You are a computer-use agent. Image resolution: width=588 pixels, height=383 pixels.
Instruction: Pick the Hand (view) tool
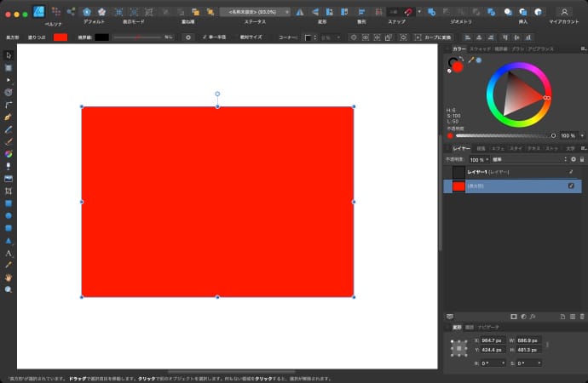[x=9, y=277]
